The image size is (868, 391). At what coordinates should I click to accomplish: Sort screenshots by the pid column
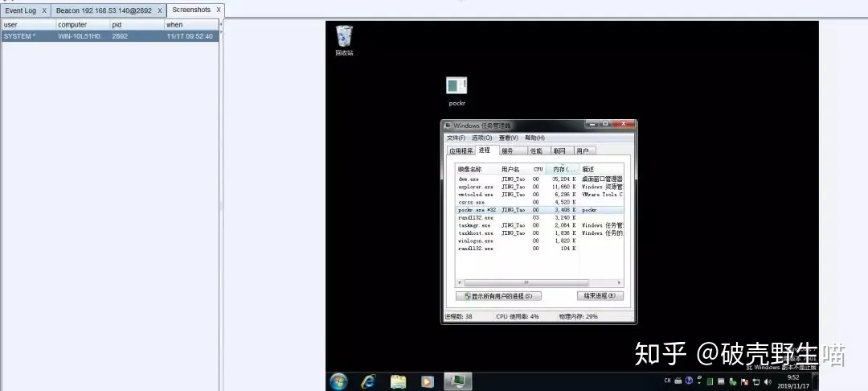(x=137, y=25)
